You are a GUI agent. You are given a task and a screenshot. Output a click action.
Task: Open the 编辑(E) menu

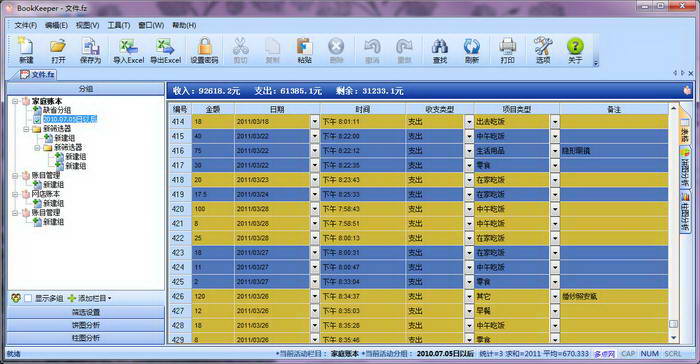pos(56,25)
